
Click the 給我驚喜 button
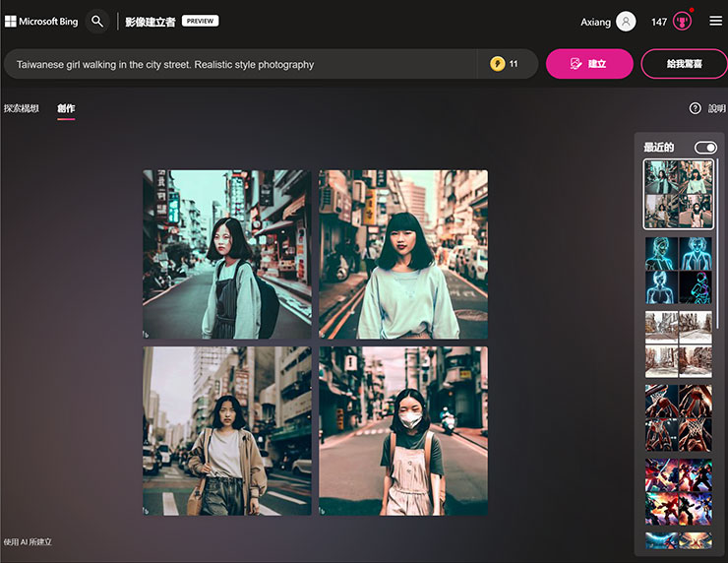point(684,64)
